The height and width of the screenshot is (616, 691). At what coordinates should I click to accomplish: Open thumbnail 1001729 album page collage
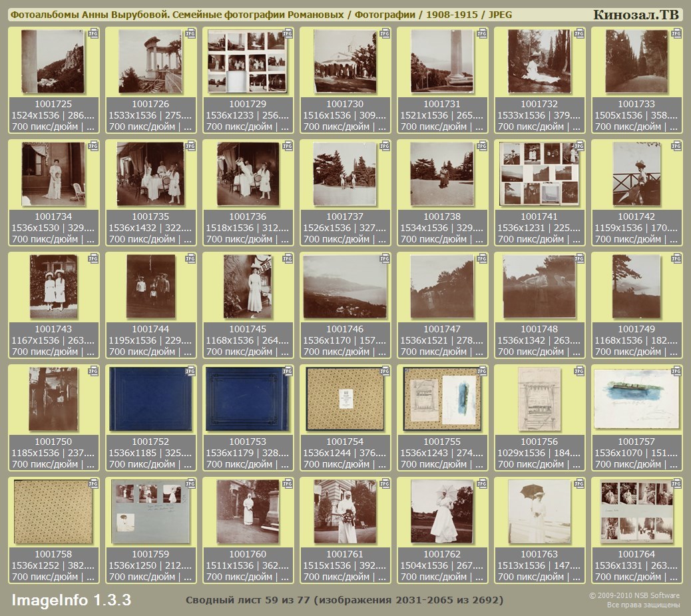(x=247, y=62)
